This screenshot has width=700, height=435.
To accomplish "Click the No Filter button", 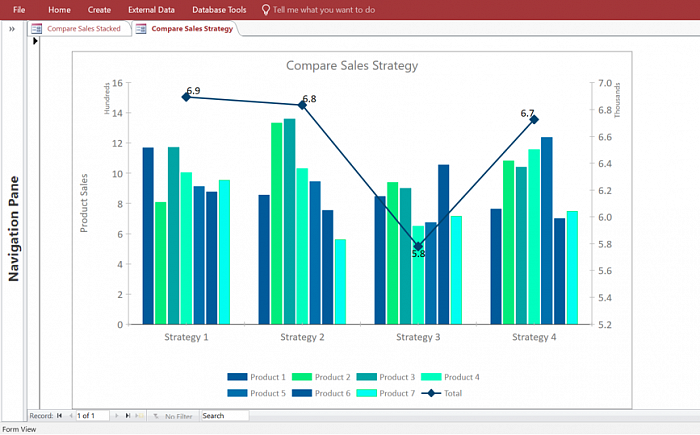I will click(x=173, y=415).
